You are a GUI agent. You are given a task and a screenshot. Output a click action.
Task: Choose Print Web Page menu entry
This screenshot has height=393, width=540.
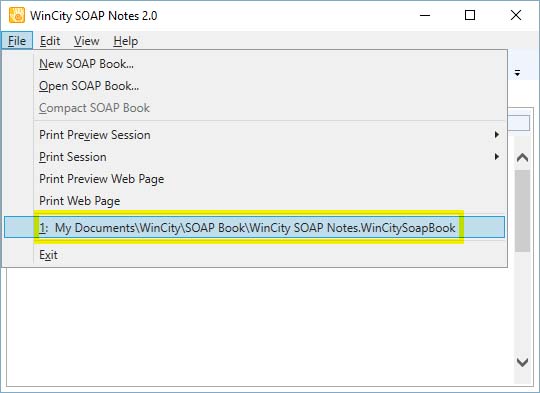[255, 201]
